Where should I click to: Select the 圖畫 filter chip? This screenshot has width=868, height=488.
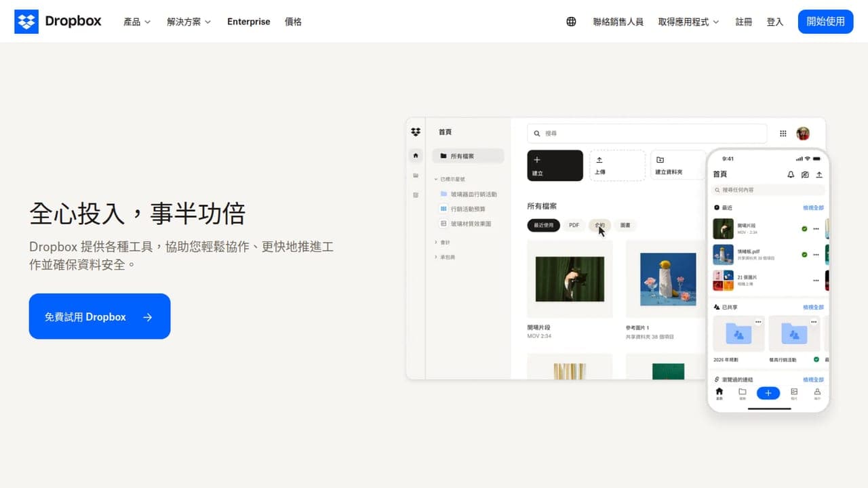coord(625,225)
